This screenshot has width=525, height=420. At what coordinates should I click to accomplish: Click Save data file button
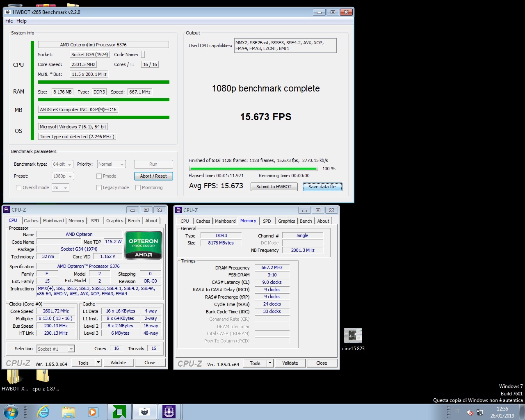(x=322, y=187)
